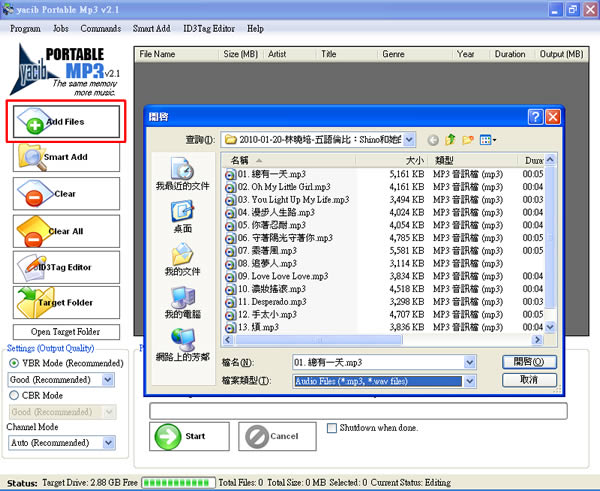The width and height of the screenshot is (600, 491).
Task: Expand VBR quality Good (Recommended) dropdown
Action: tap(108, 380)
